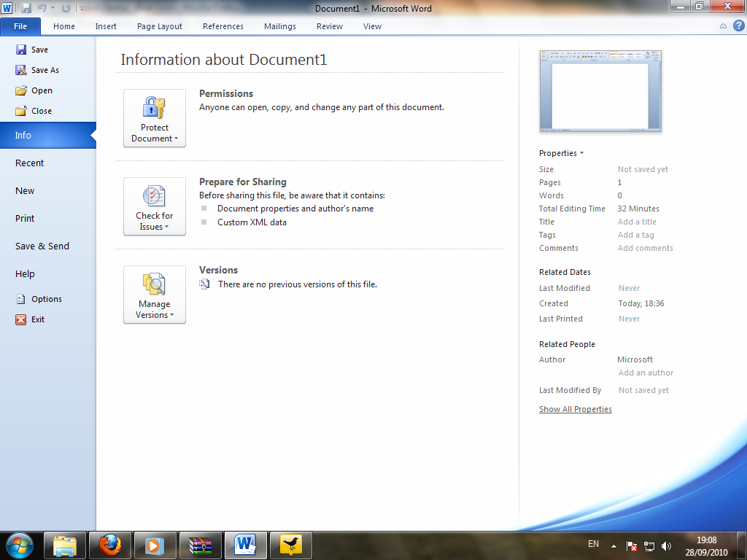747x560 pixels.
Task: Click the taskbar clock showing 19:08
Action: coord(706,546)
